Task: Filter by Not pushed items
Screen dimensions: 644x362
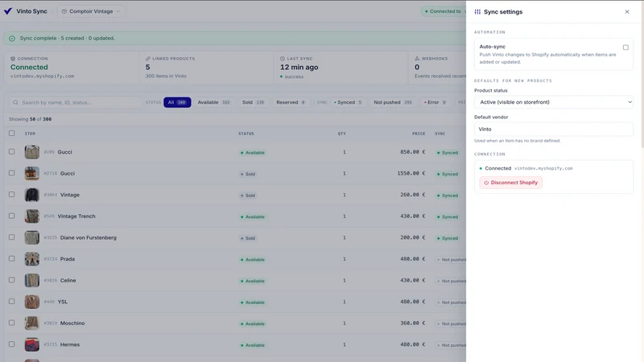Action: tap(393, 102)
